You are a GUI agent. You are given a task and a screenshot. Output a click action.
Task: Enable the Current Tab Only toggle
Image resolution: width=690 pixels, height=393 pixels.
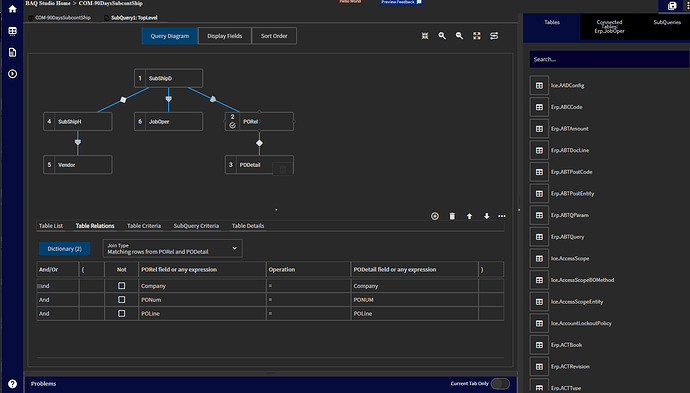coord(500,384)
